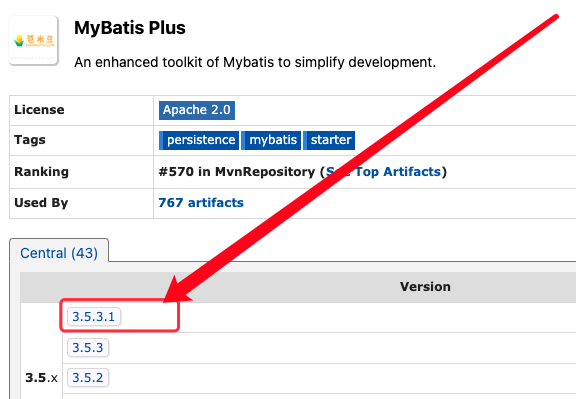
Task: Open version 3.5.2
Action: click(88, 378)
